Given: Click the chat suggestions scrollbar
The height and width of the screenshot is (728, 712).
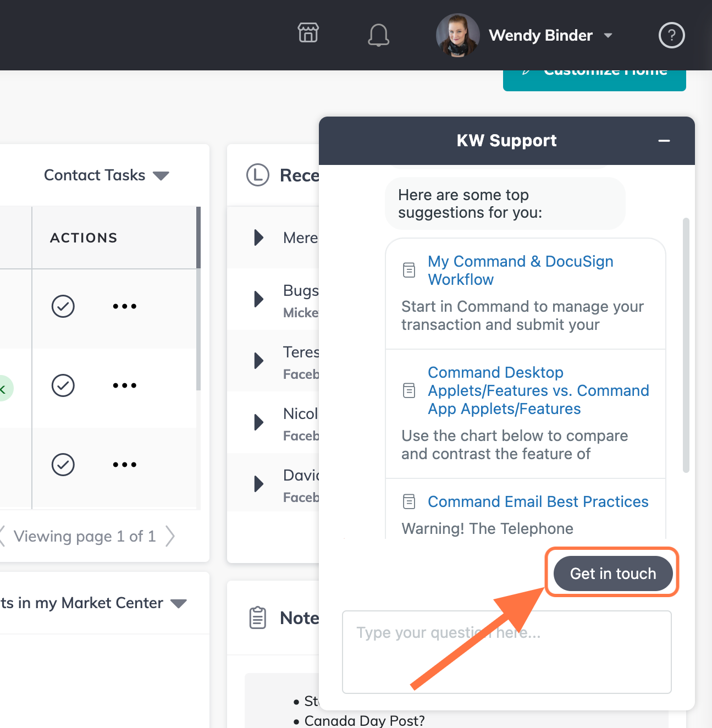Looking at the screenshot, I should (686, 345).
